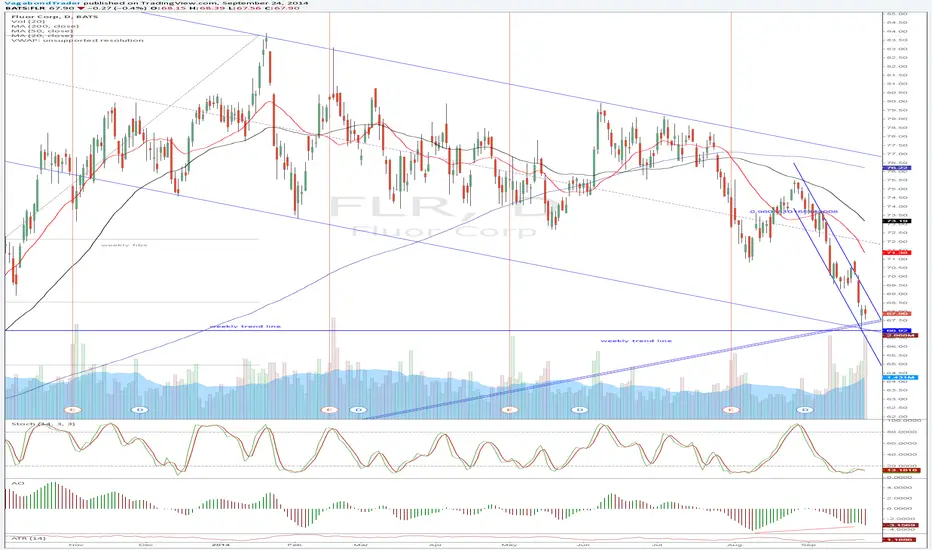Click the earnings E marker above May
This screenshot has width=932, height=550.
coord(509,410)
